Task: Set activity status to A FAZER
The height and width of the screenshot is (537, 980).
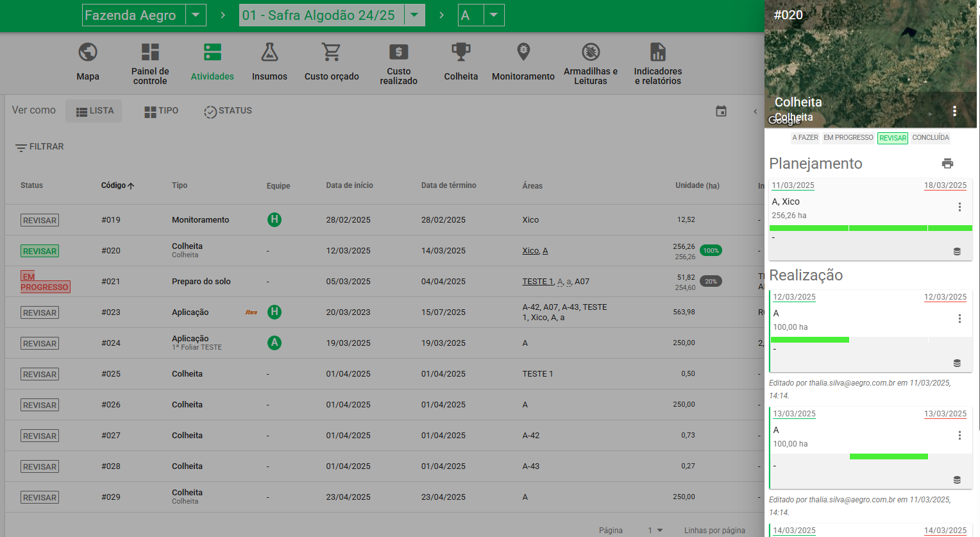Action: (x=806, y=137)
